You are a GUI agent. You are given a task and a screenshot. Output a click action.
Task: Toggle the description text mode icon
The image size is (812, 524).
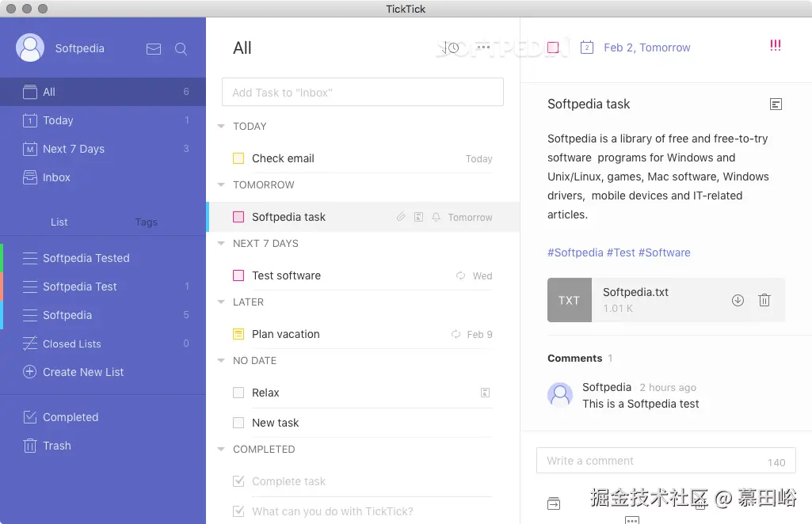point(776,104)
